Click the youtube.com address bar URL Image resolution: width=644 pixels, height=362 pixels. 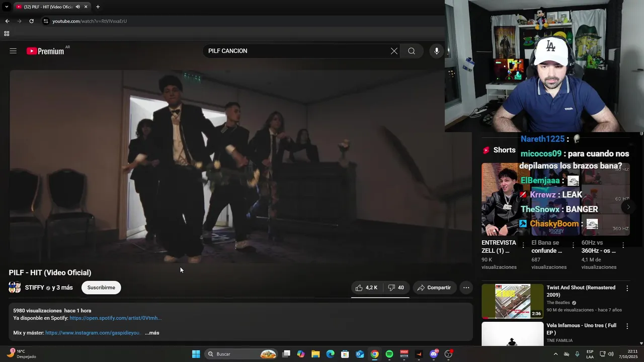90,21
